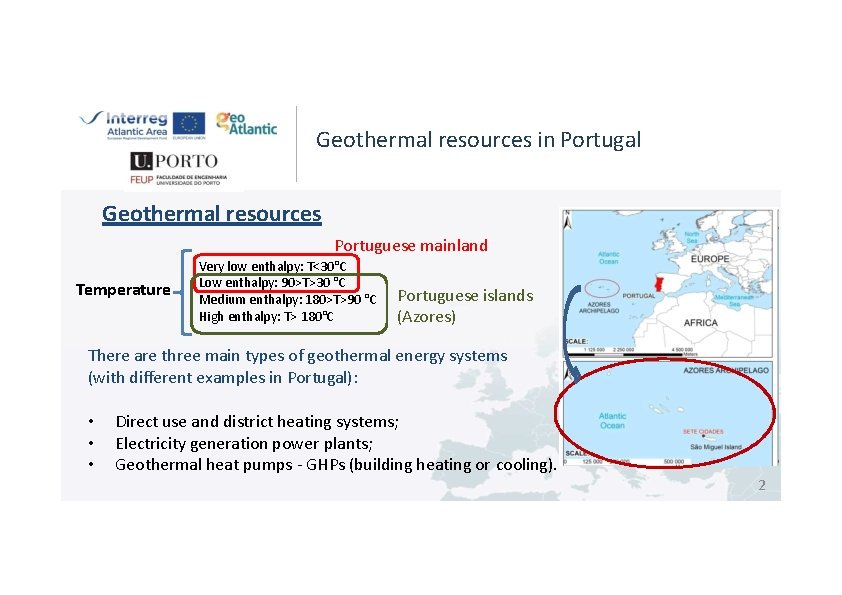Click the slide page number 2
Screen dimensions: 842x595
[x=761, y=485]
